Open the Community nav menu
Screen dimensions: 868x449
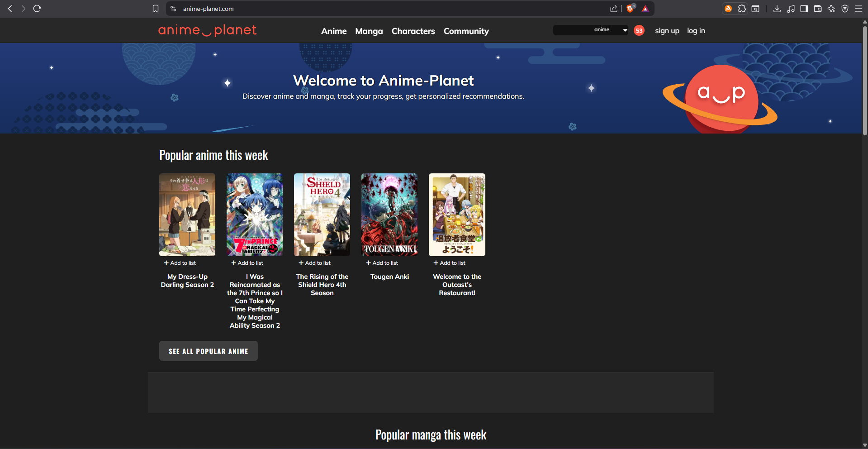tap(466, 31)
